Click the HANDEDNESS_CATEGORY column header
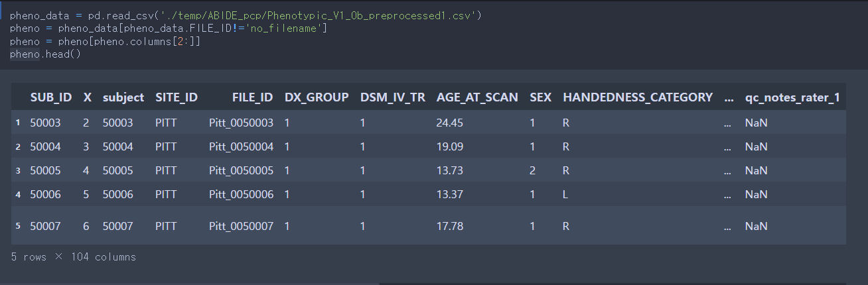Image resolution: width=868 pixels, height=285 pixels. (x=638, y=97)
